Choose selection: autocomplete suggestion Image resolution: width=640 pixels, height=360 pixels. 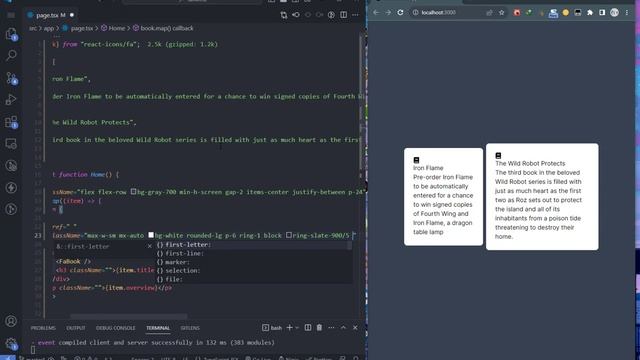click(x=254, y=270)
